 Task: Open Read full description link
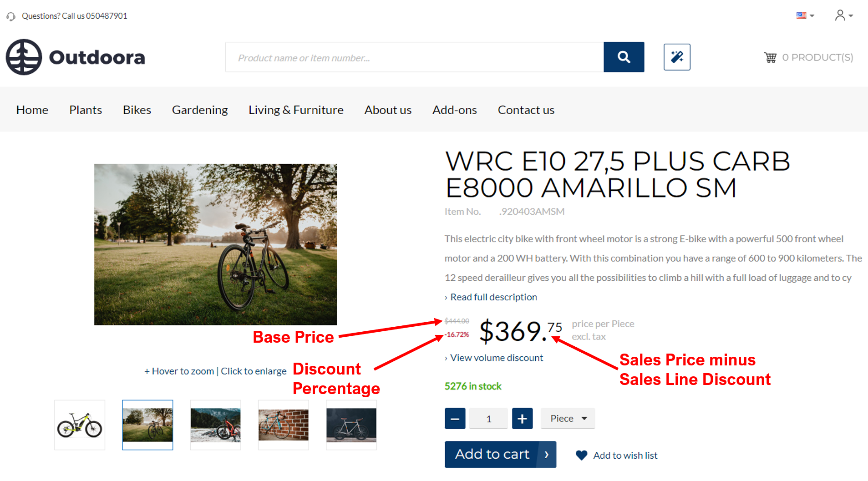coord(493,297)
